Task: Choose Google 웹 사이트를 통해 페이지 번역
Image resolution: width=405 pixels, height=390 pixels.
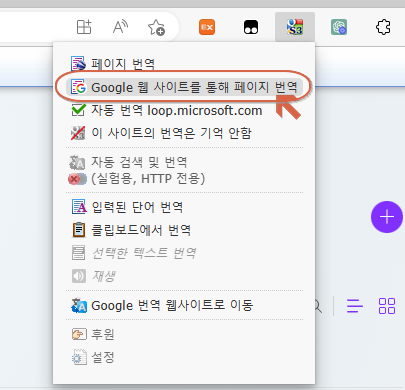Action: [184, 87]
